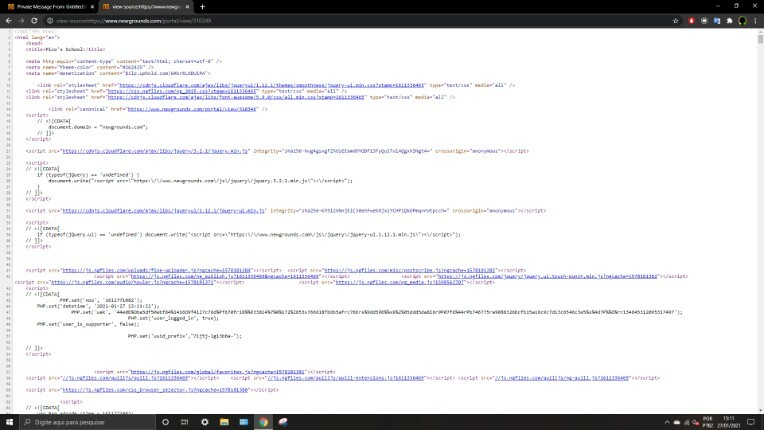Open the Windows Start menu
Screen dimensions: 764x430
(x=9, y=422)
